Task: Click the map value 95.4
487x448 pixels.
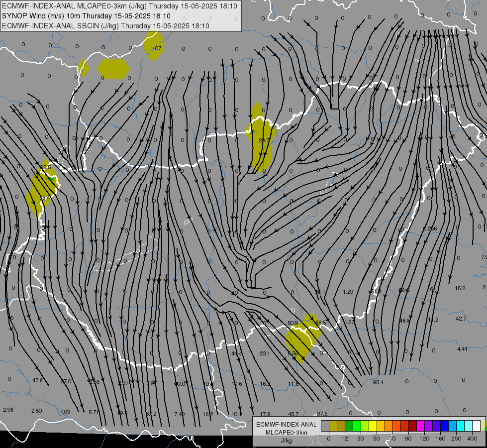Action: 378,382
